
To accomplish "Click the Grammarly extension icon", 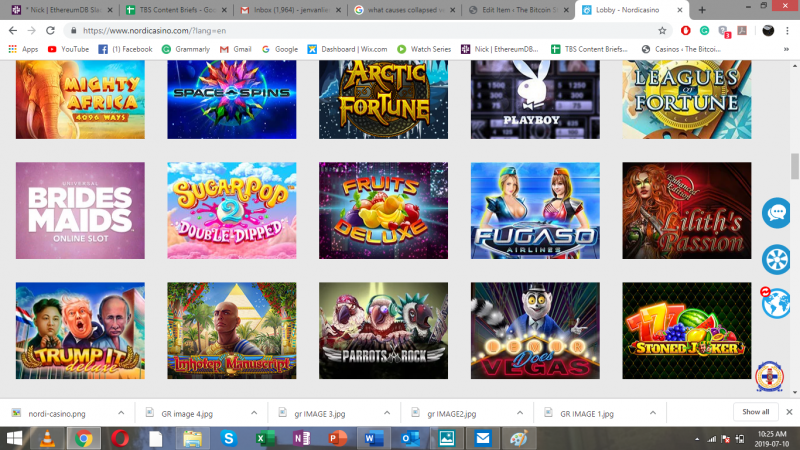I will tap(705, 31).
